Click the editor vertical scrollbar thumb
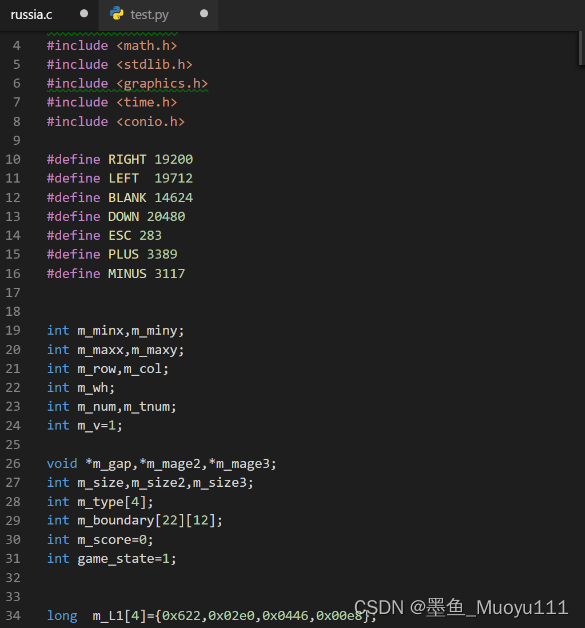This screenshot has height=628, width=585. 581,48
